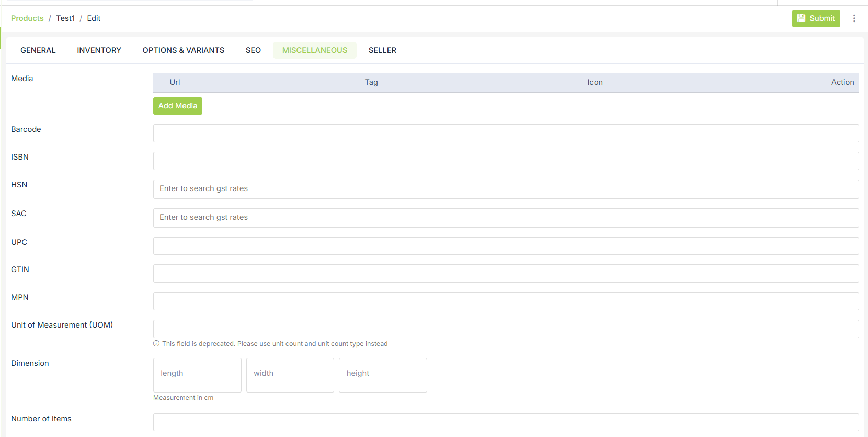The image size is (868, 437).
Task: Open the HSN gst rates search box
Action: point(505,189)
